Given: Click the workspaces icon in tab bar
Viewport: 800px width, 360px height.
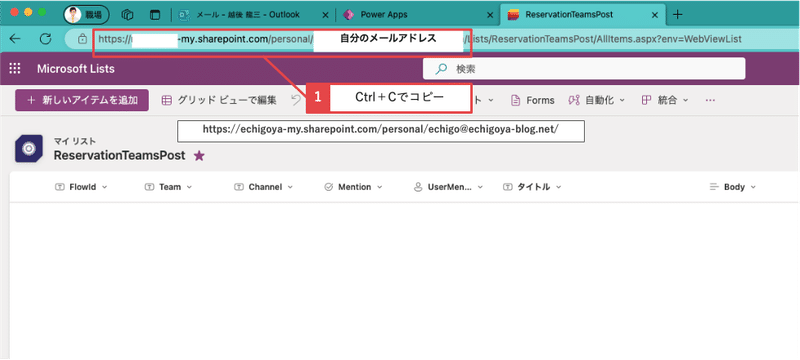Looking at the screenshot, I should 127,15.
